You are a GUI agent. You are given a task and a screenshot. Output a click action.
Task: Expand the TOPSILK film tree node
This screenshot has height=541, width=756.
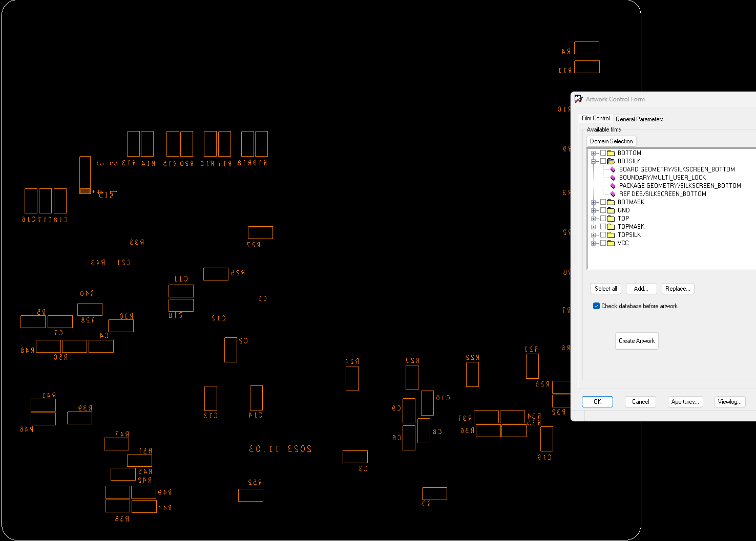pos(593,235)
